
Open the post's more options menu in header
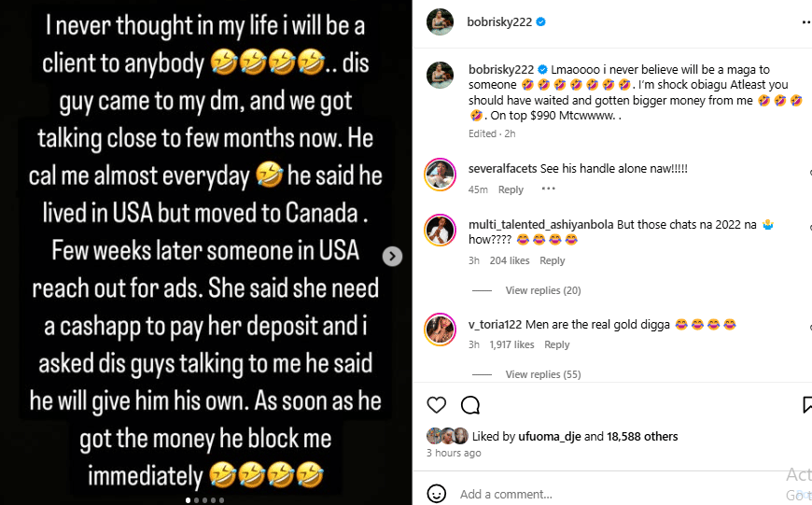coord(805,21)
